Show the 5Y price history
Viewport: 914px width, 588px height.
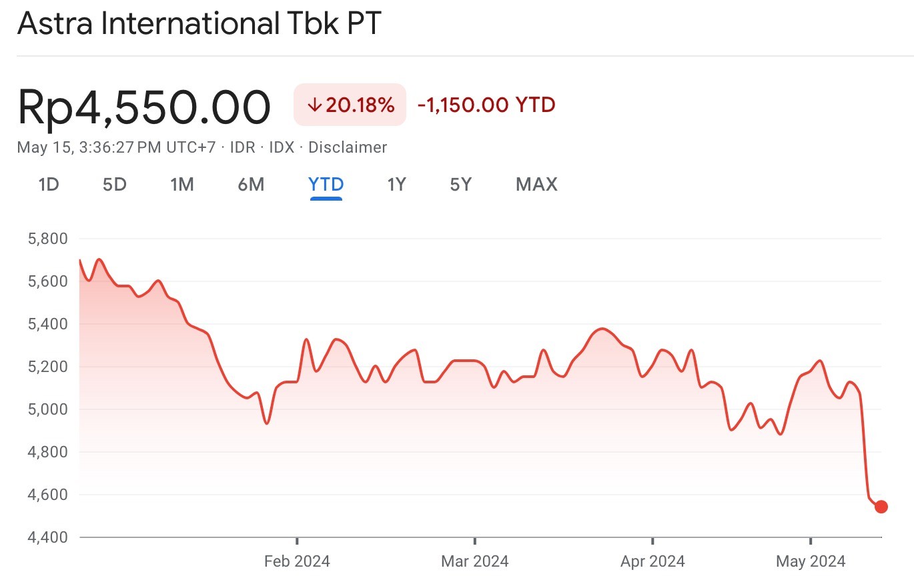tap(460, 184)
